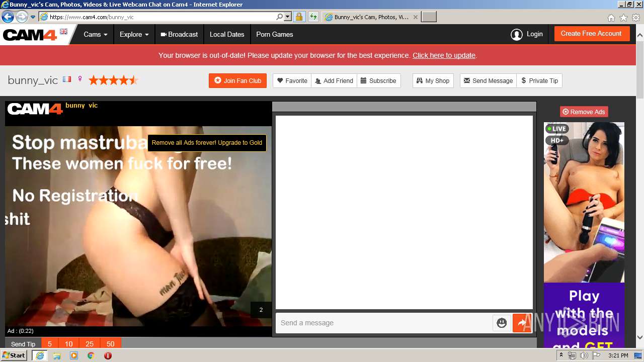Click the Broadcast menu item
The width and height of the screenshot is (644, 362).
(179, 34)
